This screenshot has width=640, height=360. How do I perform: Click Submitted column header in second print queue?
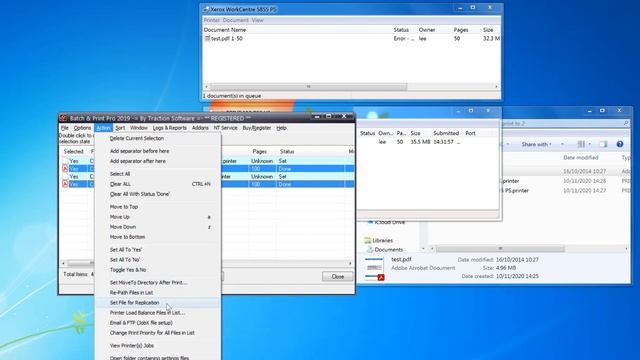click(446, 133)
